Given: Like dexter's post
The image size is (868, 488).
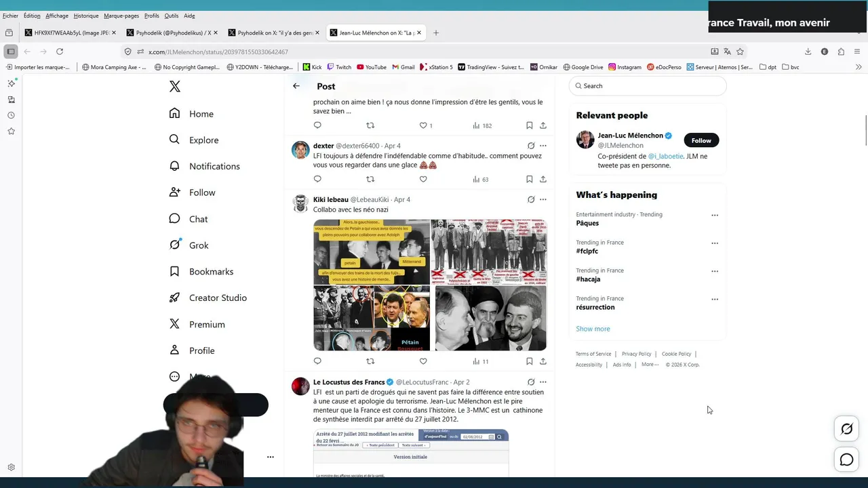Looking at the screenshot, I should point(423,179).
